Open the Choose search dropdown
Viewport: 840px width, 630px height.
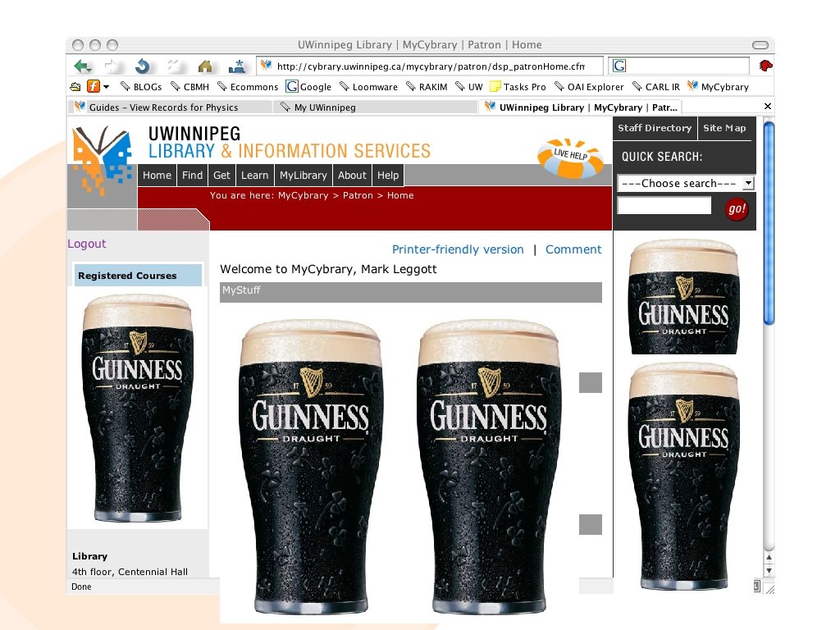point(687,183)
